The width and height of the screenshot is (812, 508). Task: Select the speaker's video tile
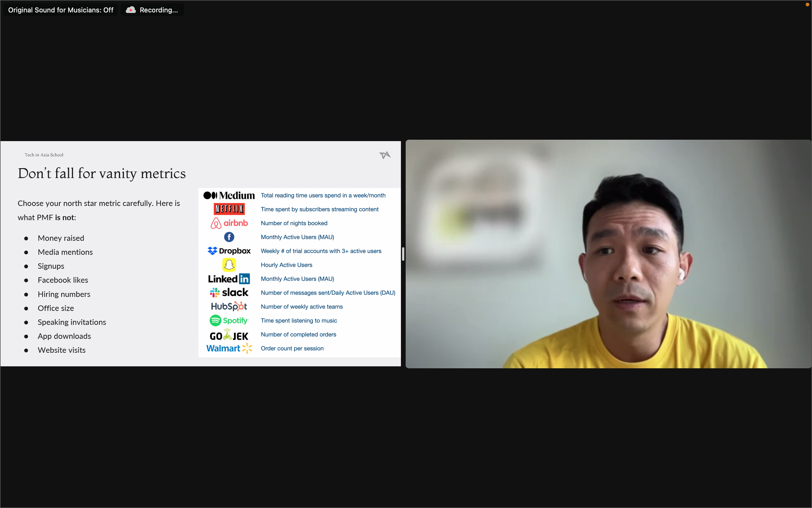[608, 254]
